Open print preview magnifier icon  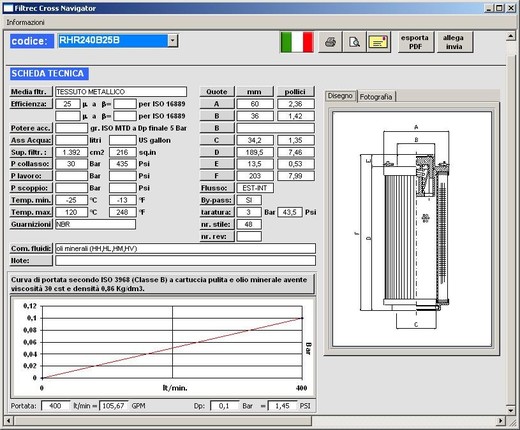tap(354, 42)
